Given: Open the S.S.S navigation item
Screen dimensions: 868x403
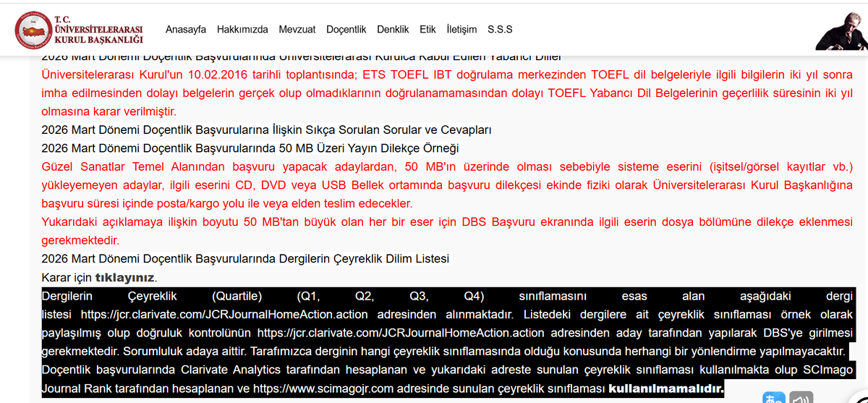Looking at the screenshot, I should click(500, 30).
